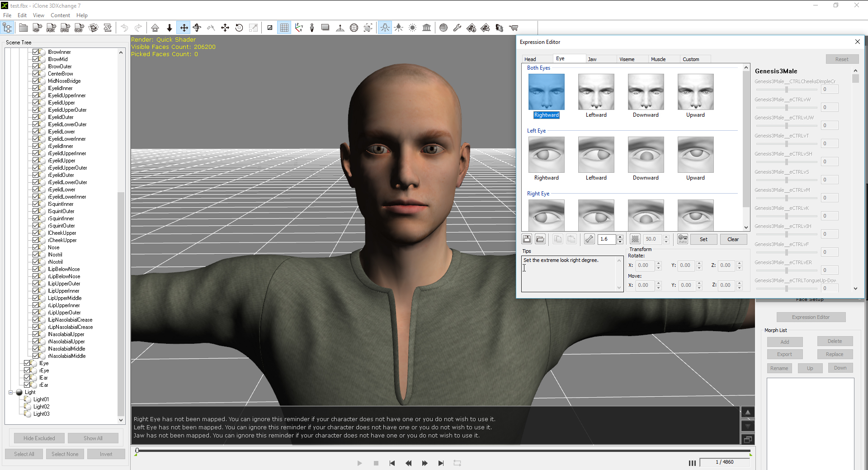Click the Auto key icon
The width and height of the screenshot is (868, 470).
683,239
